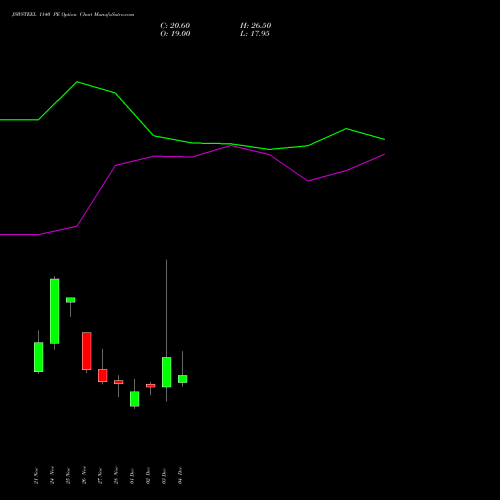500x500 pixels.
Task: Click the small red candlestick for 02 Dec
Action: (x=151, y=386)
